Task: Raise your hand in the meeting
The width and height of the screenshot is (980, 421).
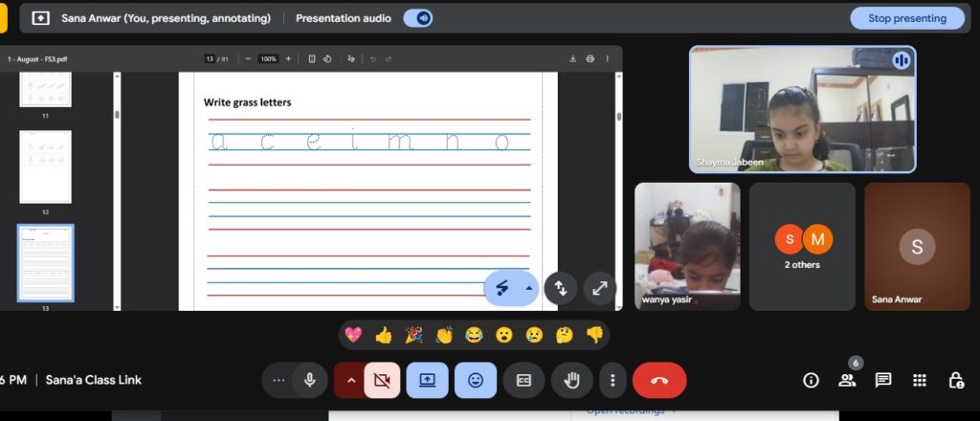Action: pos(572,380)
